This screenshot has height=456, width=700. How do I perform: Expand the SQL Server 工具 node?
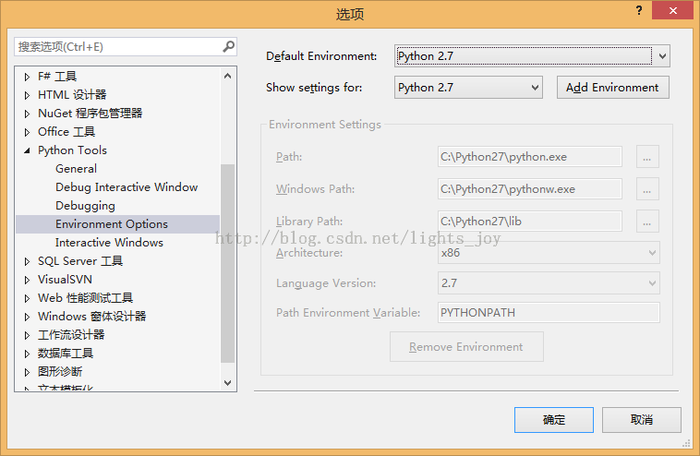(28, 261)
